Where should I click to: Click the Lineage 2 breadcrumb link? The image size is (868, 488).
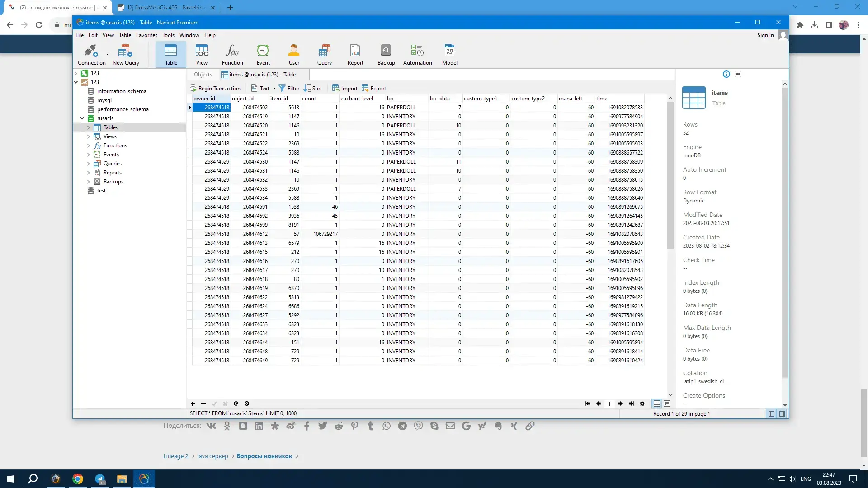(x=175, y=456)
